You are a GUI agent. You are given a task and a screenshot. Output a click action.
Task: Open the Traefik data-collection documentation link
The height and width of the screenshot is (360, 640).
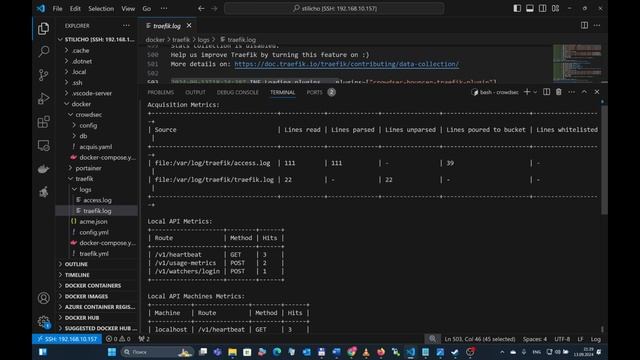tap(346, 64)
